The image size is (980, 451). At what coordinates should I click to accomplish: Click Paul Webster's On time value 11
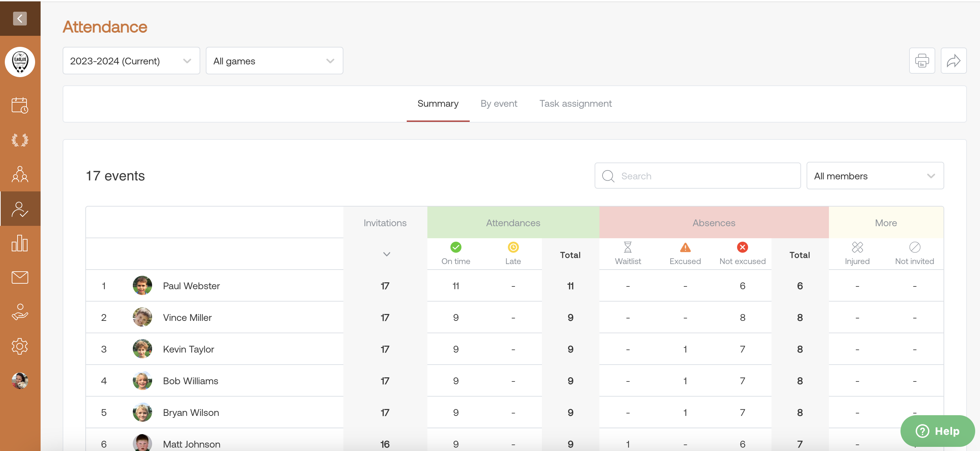coord(456,286)
